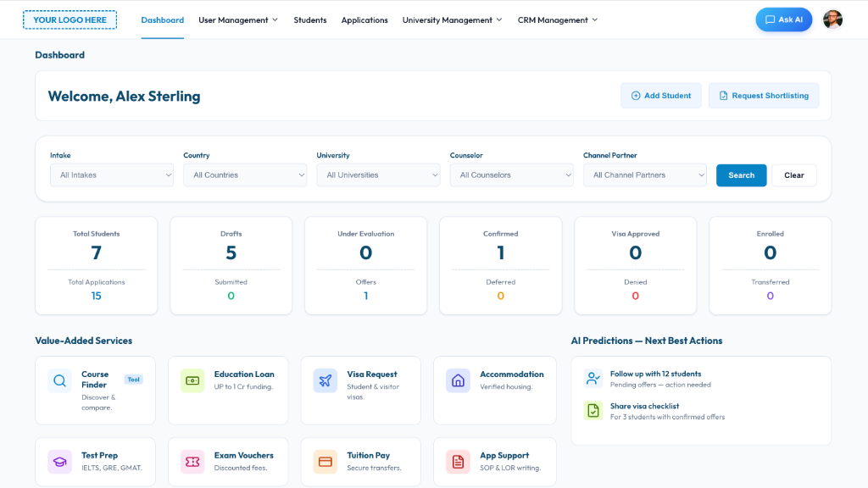The height and width of the screenshot is (488, 868).
Task: Click the Education Loan money icon
Action: (x=192, y=381)
